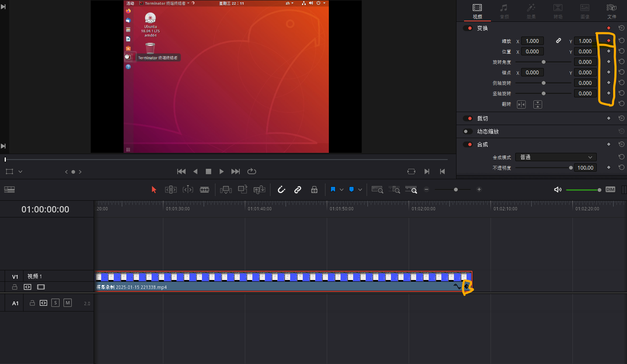The width and height of the screenshot is (627, 364).
Task: Toggle Linked Selection chain icon
Action: 298,190
